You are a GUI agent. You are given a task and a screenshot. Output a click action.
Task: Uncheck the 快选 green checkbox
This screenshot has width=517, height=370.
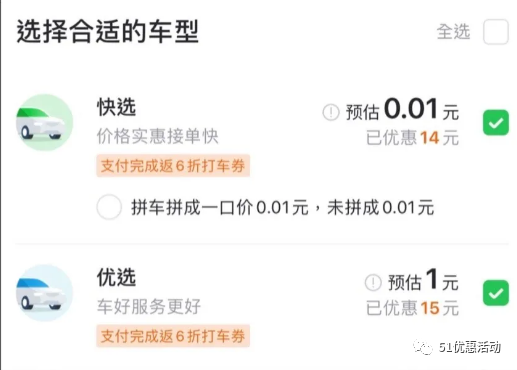coord(496,123)
